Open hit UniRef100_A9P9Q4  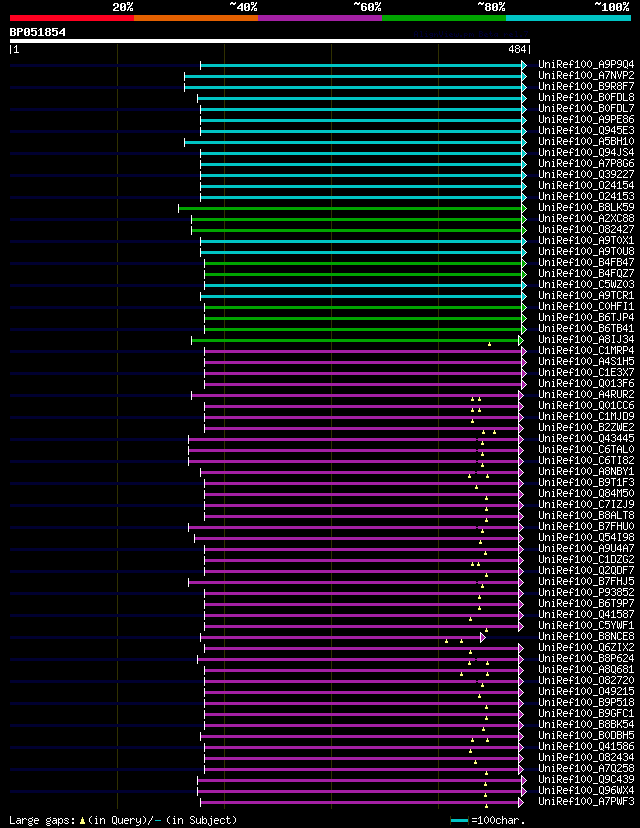click(x=586, y=64)
